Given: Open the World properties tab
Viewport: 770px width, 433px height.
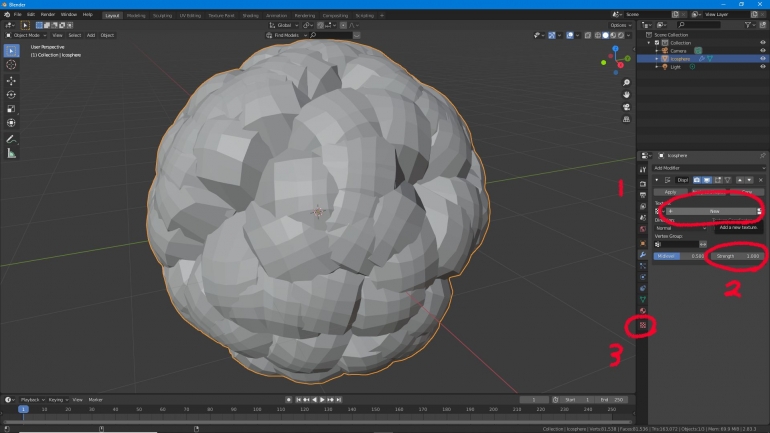Looking at the screenshot, I should tap(643, 229).
